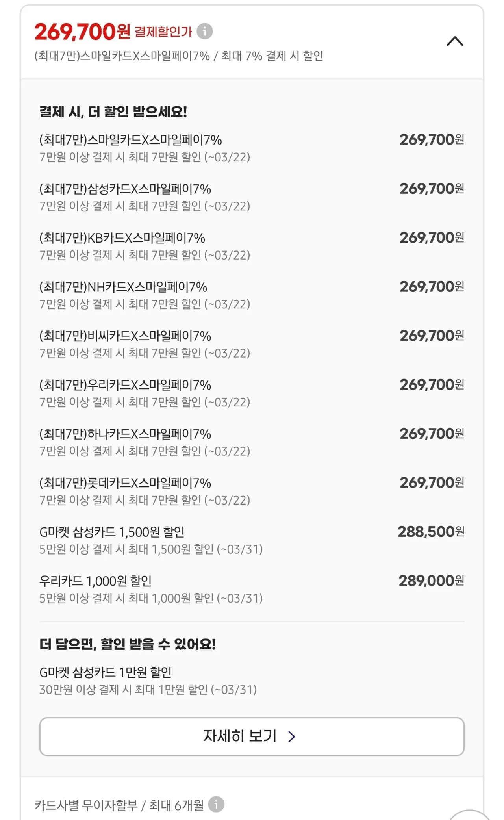Click info icon beside 카드사별 무이자할부

click(x=216, y=805)
